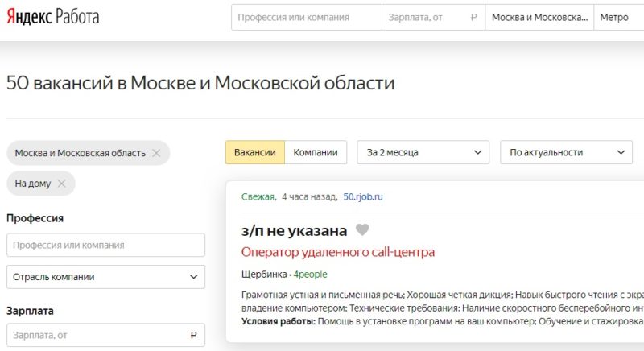Click the ruble icon in the top salary field

473,17
